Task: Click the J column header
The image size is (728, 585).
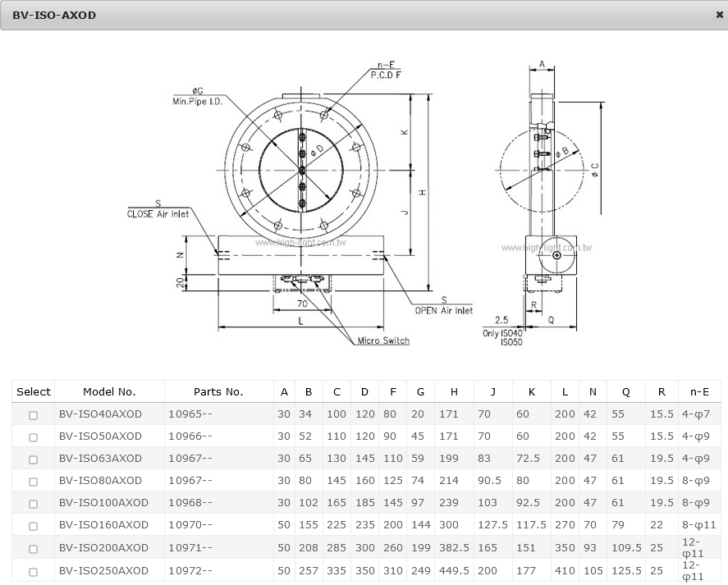Action: click(x=493, y=392)
